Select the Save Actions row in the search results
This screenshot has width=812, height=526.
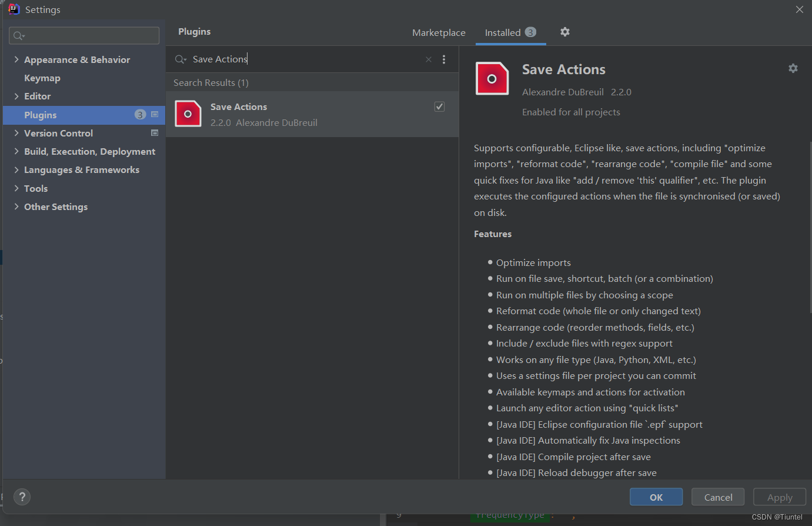pos(312,114)
